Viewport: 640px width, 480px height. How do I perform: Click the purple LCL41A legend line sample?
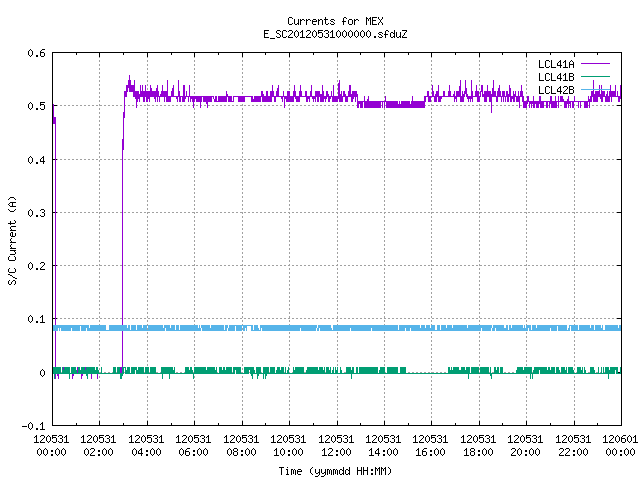click(x=595, y=64)
